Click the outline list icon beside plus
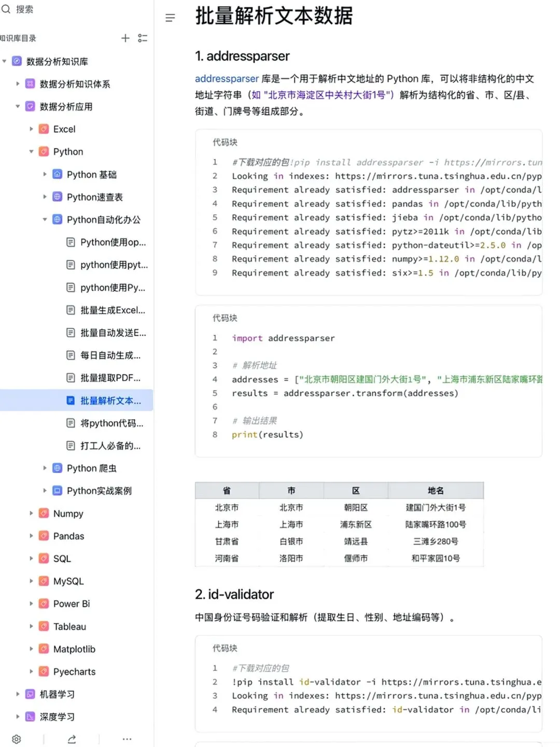Viewport: 560px width, 747px height. (x=143, y=38)
